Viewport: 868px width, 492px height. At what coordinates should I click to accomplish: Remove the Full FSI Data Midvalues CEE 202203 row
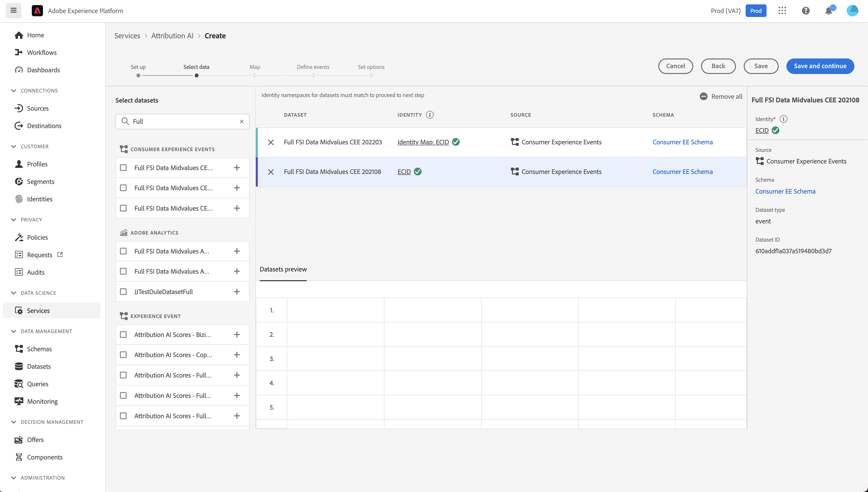(x=271, y=142)
